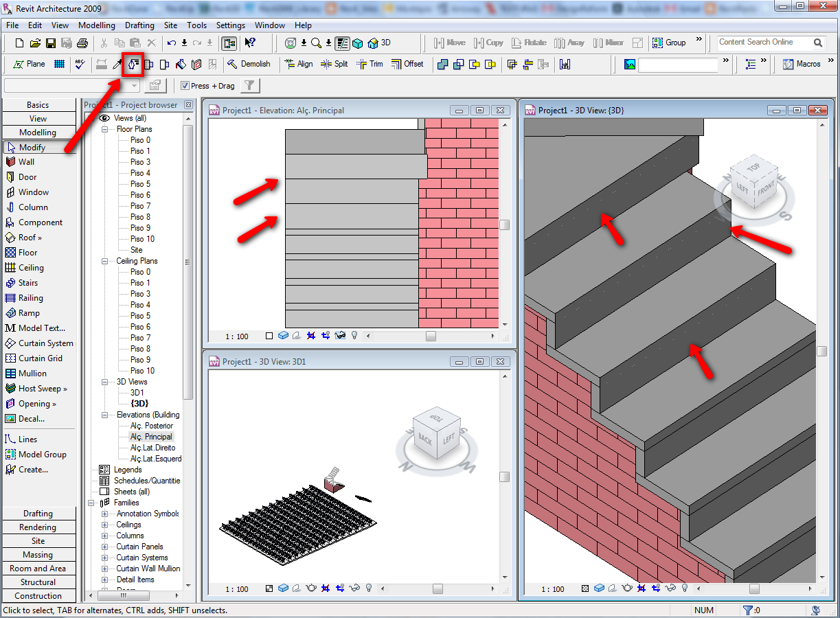840x618 pixels.
Task: Click the Group button
Action: coord(669,43)
